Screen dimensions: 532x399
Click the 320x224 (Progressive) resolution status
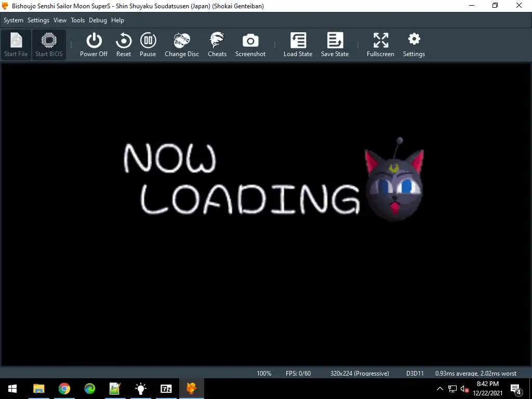point(360,373)
